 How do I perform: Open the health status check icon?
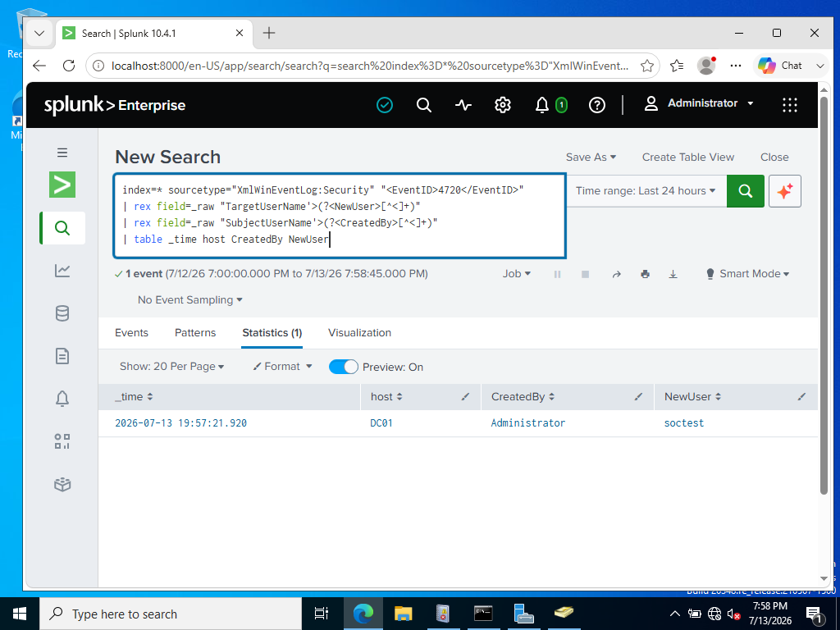point(385,105)
